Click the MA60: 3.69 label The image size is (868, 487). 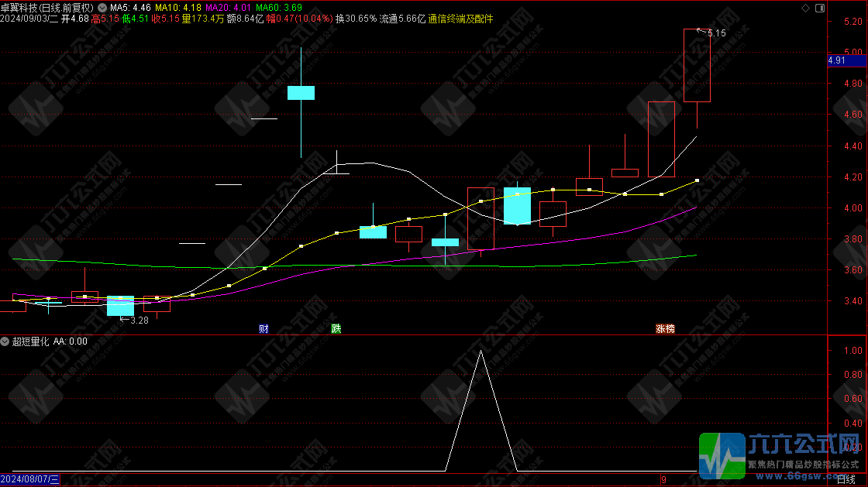279,8
